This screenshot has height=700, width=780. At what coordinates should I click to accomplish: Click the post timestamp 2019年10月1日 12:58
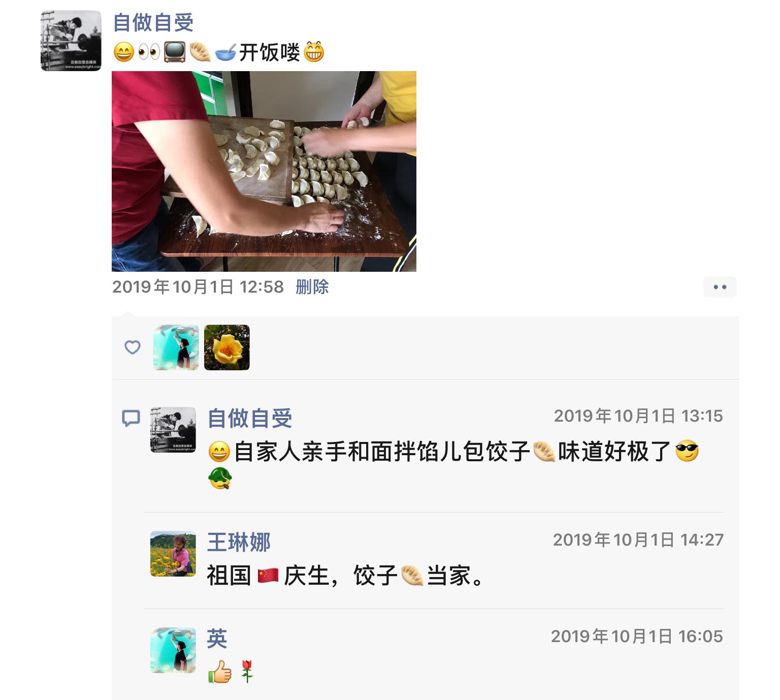click(198, 287)
